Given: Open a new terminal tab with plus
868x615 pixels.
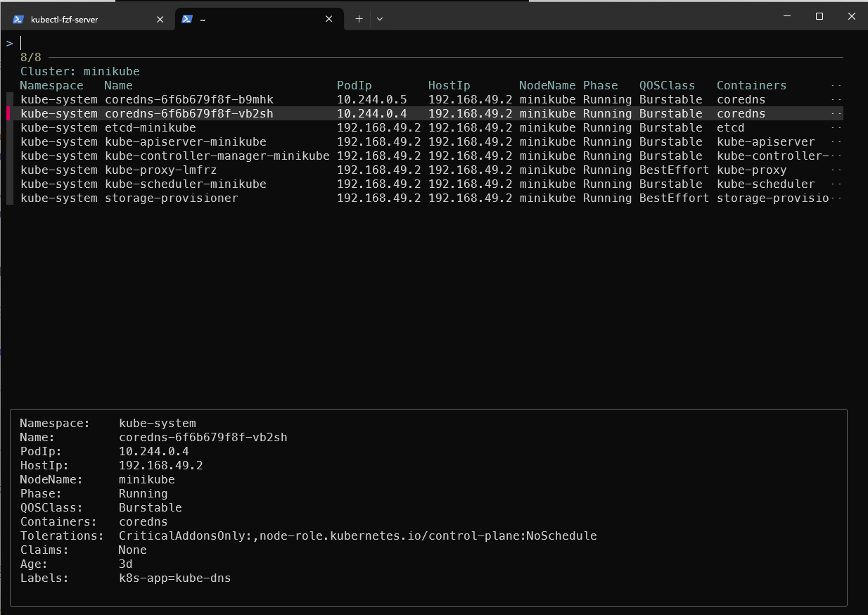Looking at the screenshot, I should 359,19.
